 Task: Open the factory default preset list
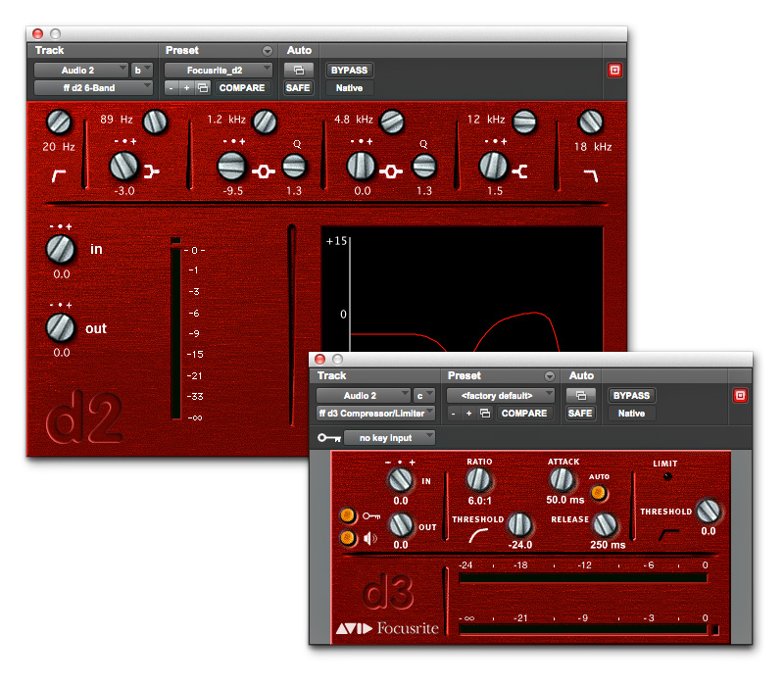[501, 396]
